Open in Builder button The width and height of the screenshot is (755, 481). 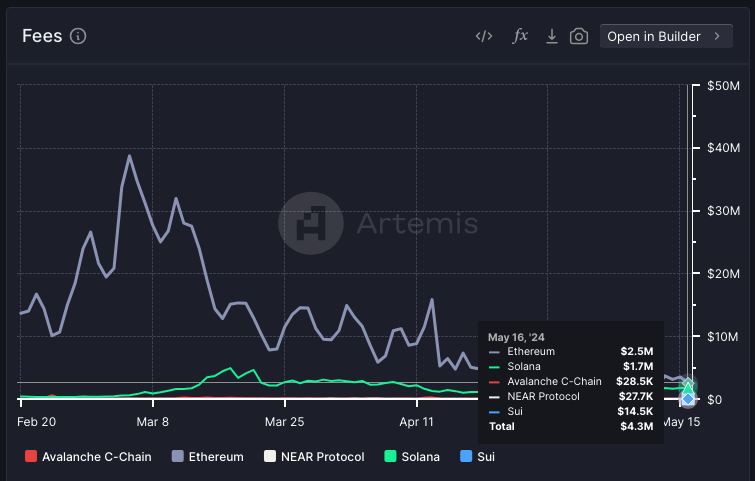(x=666, y=36)
